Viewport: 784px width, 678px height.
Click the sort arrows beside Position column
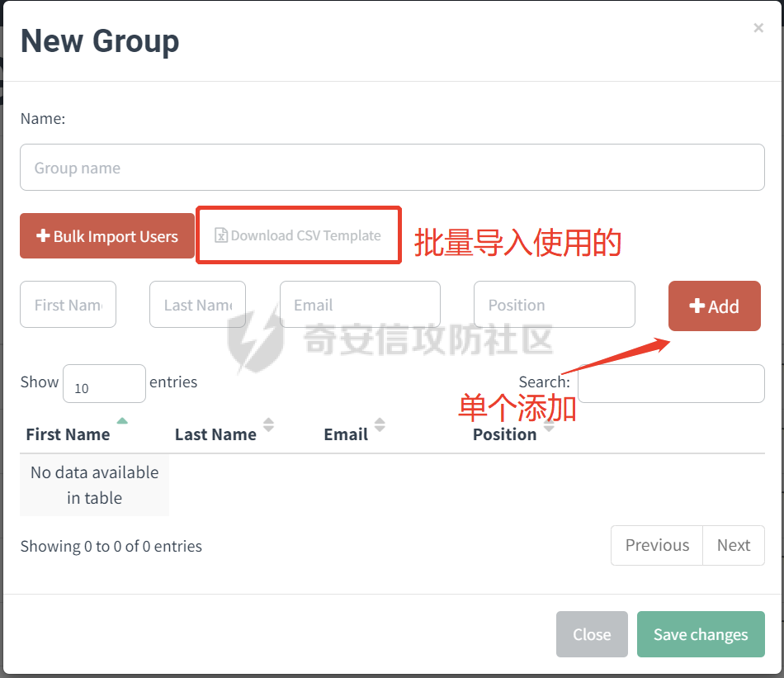click(549, 427)
